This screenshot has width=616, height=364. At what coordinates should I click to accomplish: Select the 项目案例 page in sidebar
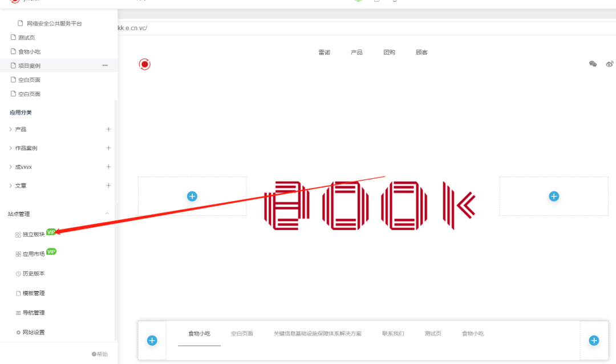pyautogui.click(x=29, y=66)
